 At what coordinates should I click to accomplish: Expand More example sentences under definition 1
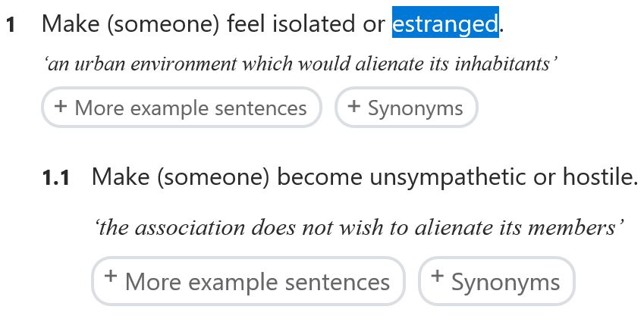point(181,108)
